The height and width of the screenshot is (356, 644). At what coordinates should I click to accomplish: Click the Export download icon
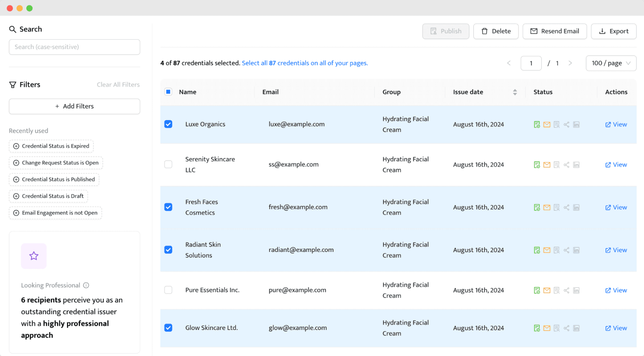602,31
